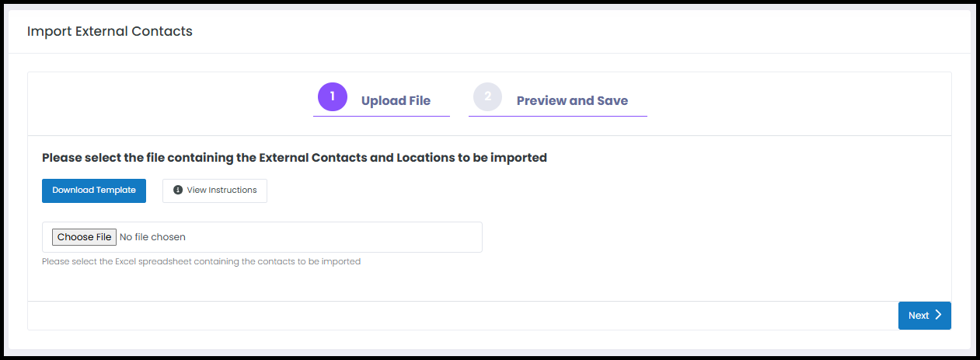The width and height of the screenshot is (980, 360).
Task: Go to the next step with Next
Action: click(925, 316)
